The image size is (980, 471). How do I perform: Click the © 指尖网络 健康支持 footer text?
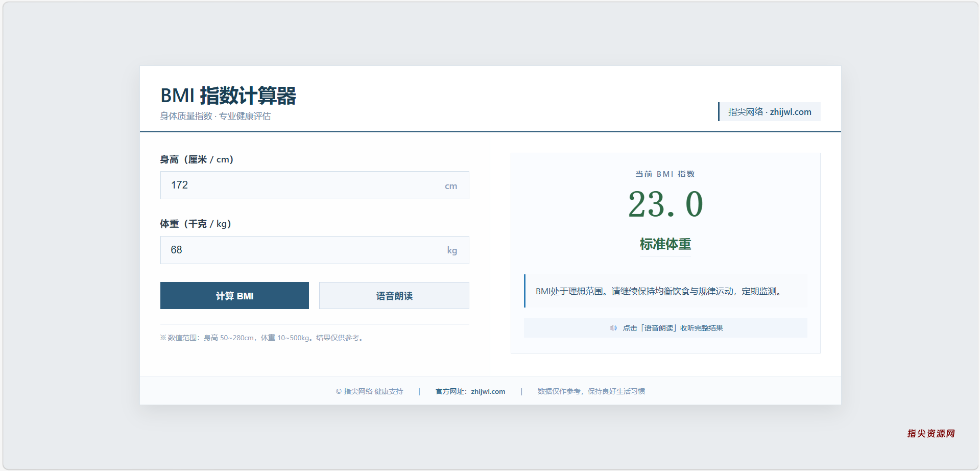coord(369,391)
